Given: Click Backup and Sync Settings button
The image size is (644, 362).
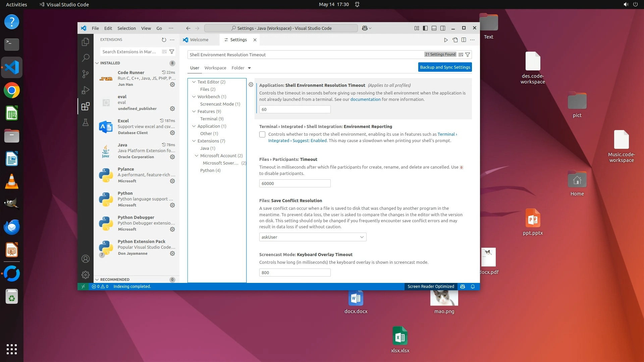Looking at the screenshot, I should [x=445, y=67].
